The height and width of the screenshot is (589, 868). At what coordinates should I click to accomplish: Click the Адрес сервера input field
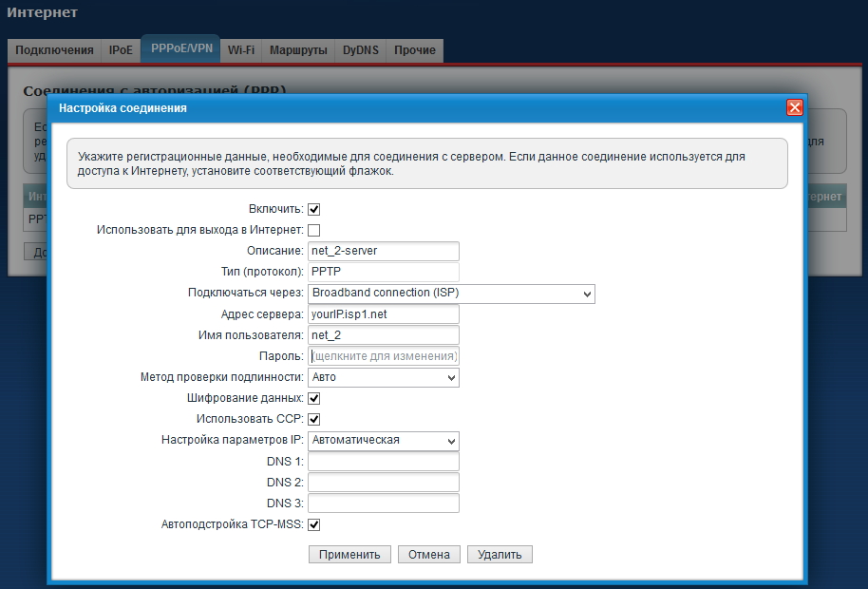pos(384,313)
